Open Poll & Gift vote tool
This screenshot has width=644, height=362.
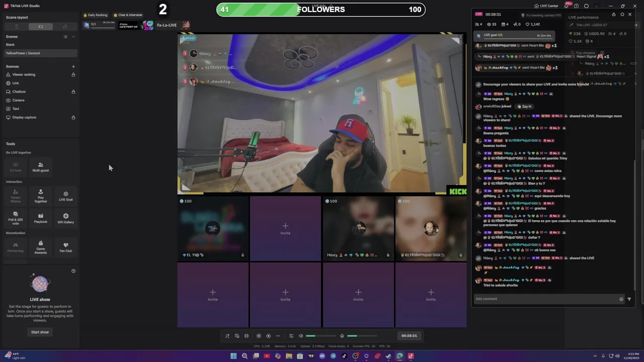coord(16,218)
